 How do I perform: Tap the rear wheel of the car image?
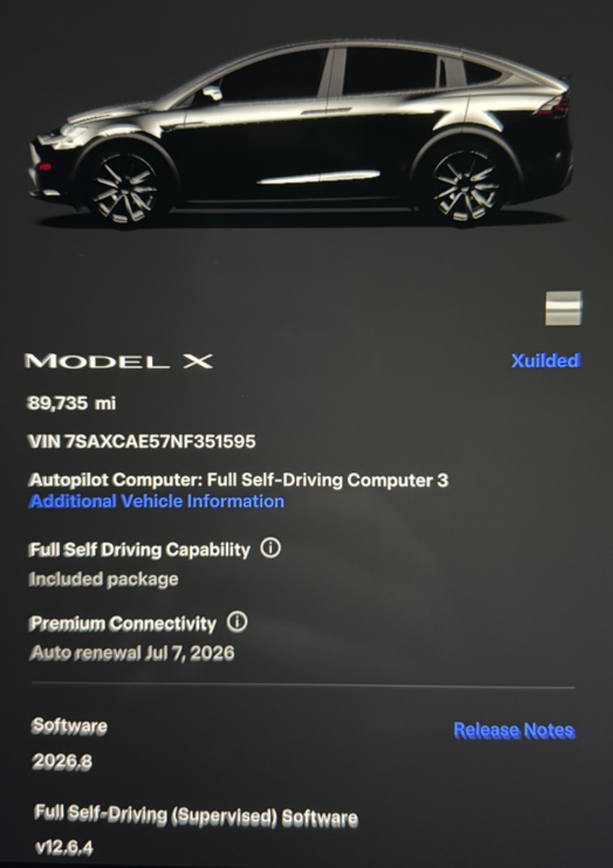click(x=465, y=185)
